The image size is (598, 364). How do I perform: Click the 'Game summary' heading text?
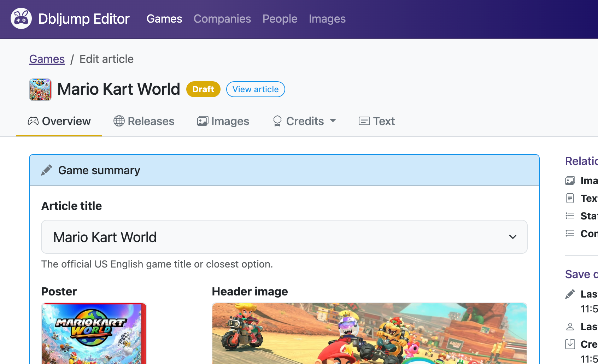99,170
